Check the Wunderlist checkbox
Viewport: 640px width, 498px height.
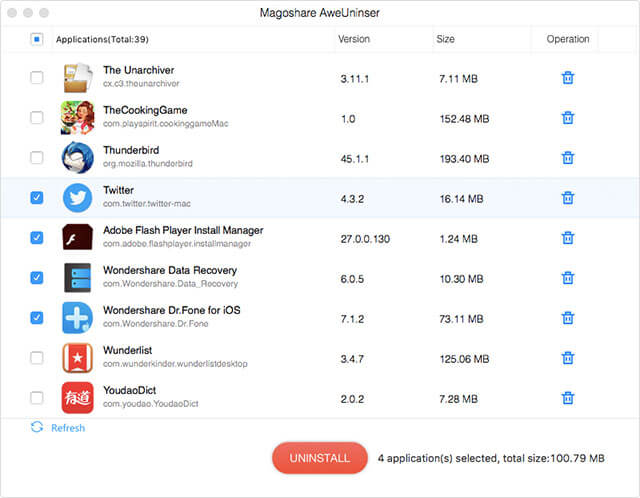point(37,358)
